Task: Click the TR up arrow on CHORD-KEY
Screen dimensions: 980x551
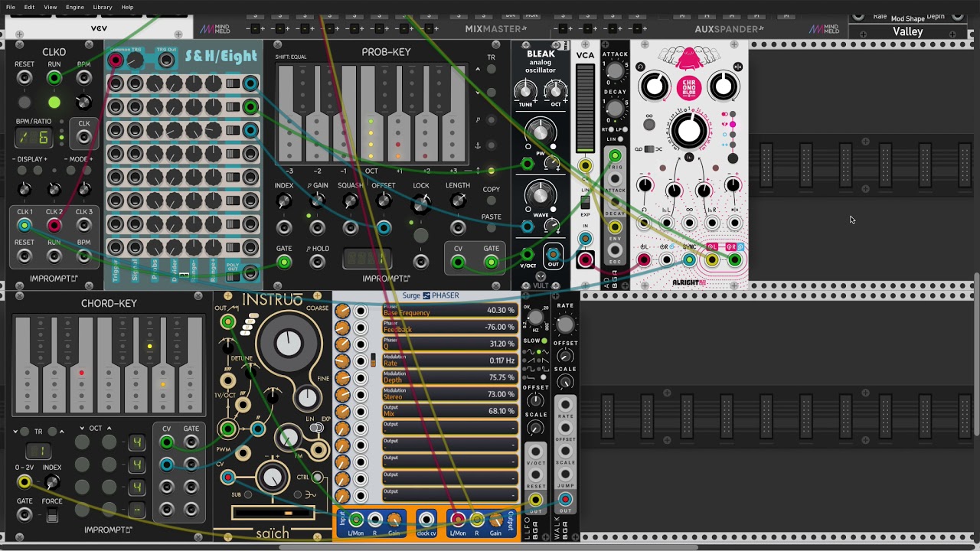Action: coord(62,432)
